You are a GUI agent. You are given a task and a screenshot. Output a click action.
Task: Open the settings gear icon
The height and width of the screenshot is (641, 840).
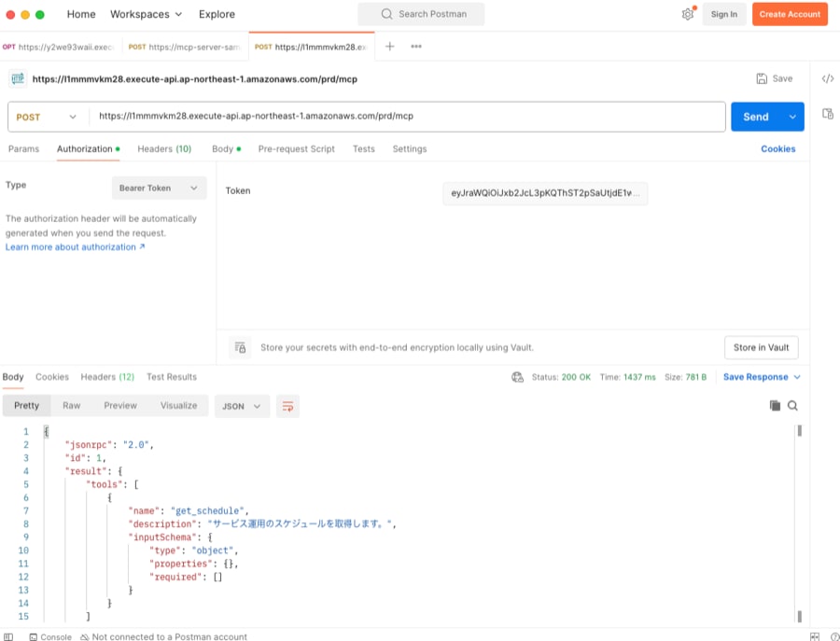click(687, 14)
